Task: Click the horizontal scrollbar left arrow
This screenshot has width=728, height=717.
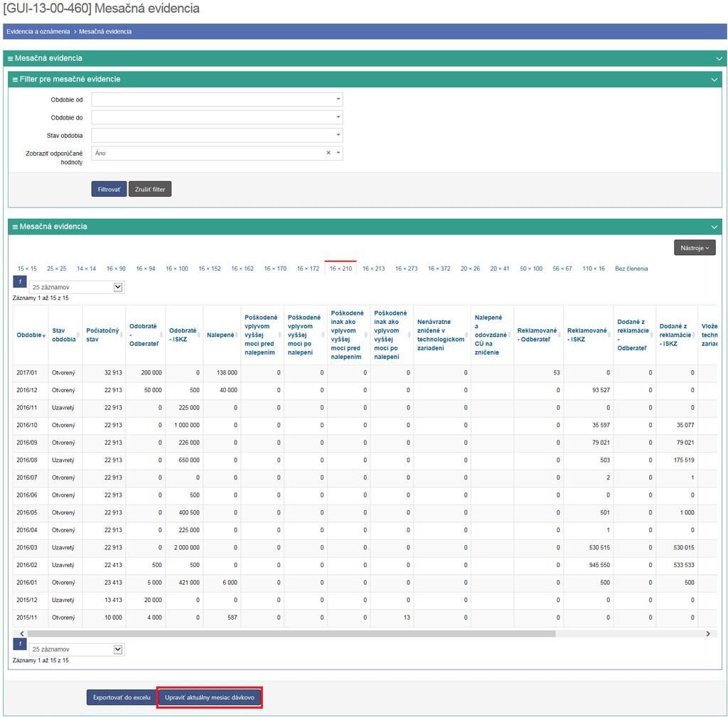Action: [x=21, y=633]
